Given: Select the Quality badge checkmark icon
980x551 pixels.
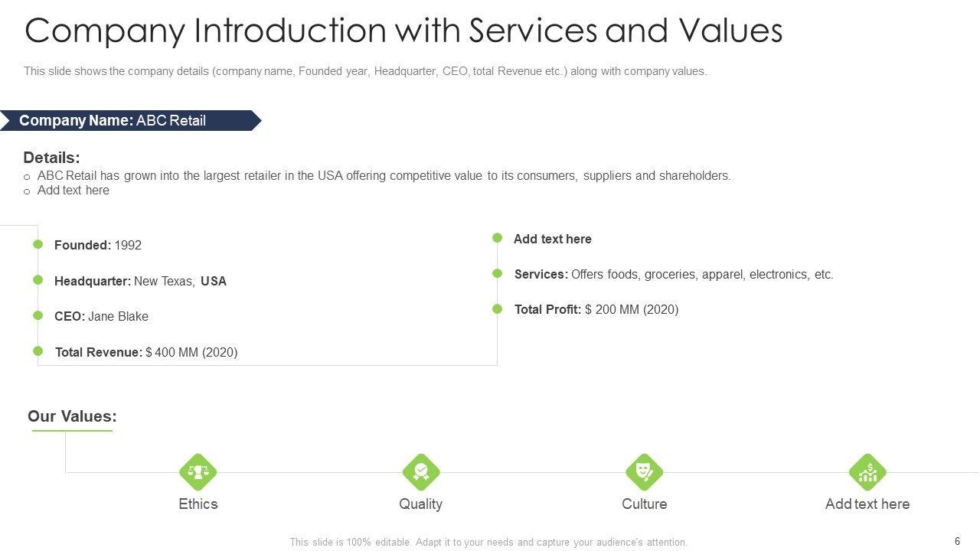Looking at the screenshot, I should (x=421, y=472).
